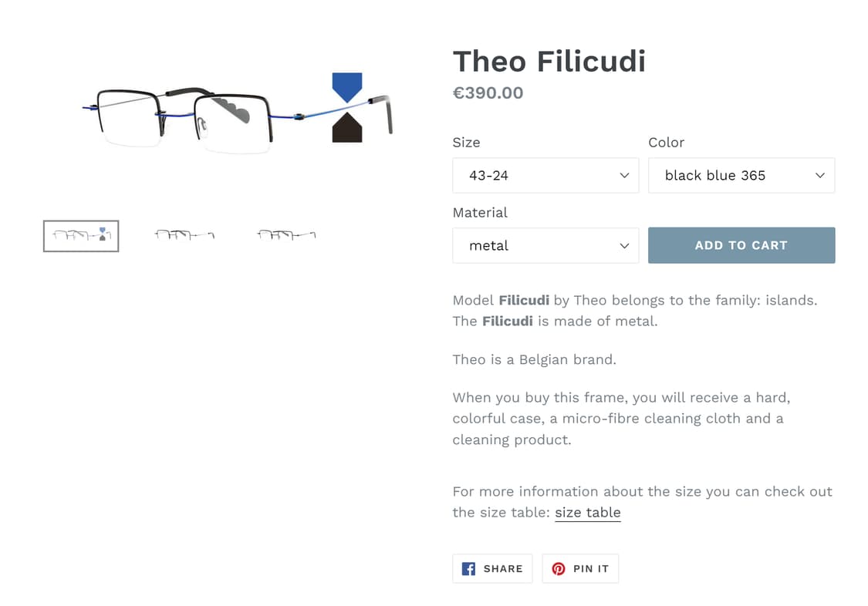Click the Theo Filicudi product title
Screen dimensions: 868x606
click(x=549, y=61)
